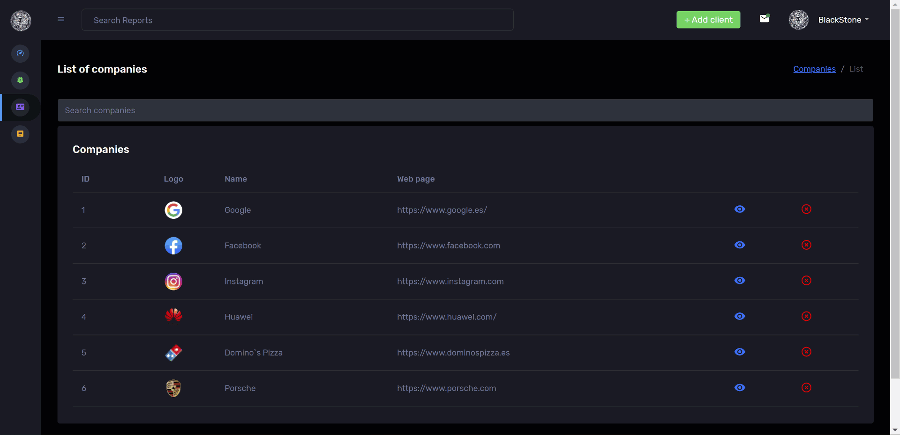
Task: Delete the Huawei company row
Action: [806, 316]
